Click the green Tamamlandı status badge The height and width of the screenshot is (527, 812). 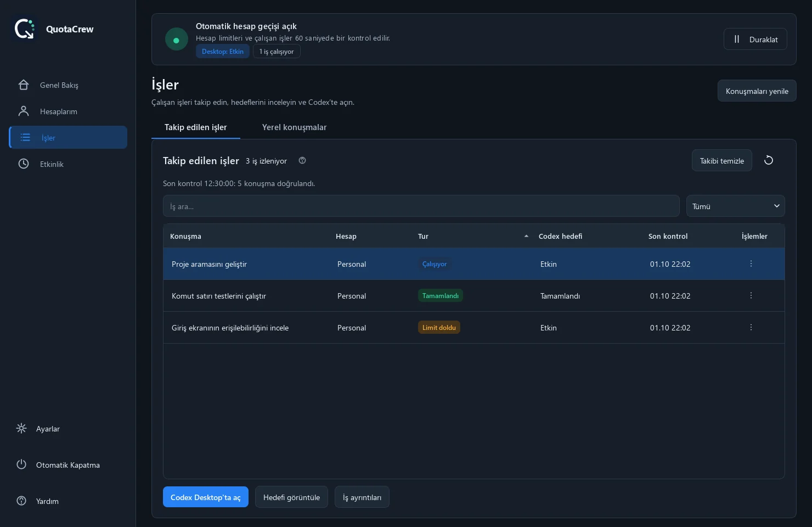point(441,296)
